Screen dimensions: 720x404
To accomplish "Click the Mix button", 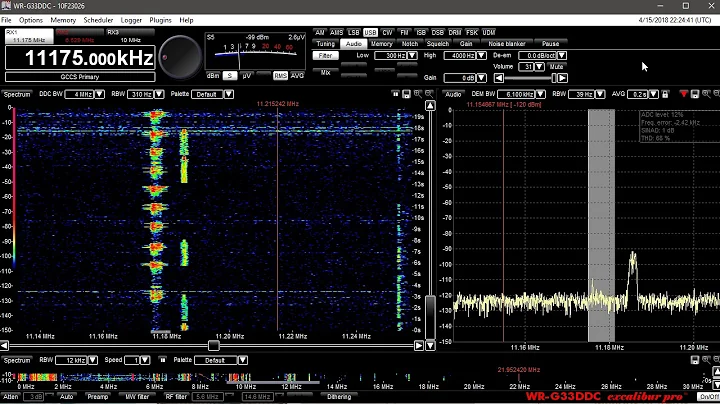I will pos(326,73).
